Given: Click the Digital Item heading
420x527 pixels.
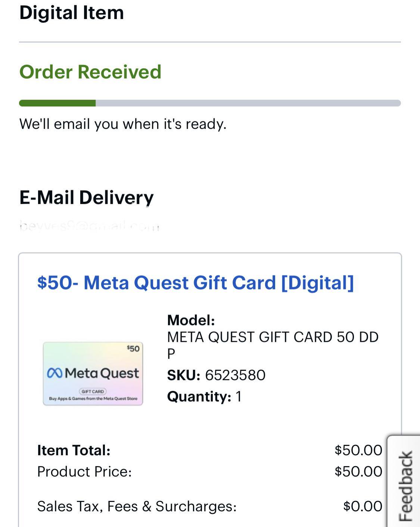Looking at the screenshot, I should tap(72, 13).
